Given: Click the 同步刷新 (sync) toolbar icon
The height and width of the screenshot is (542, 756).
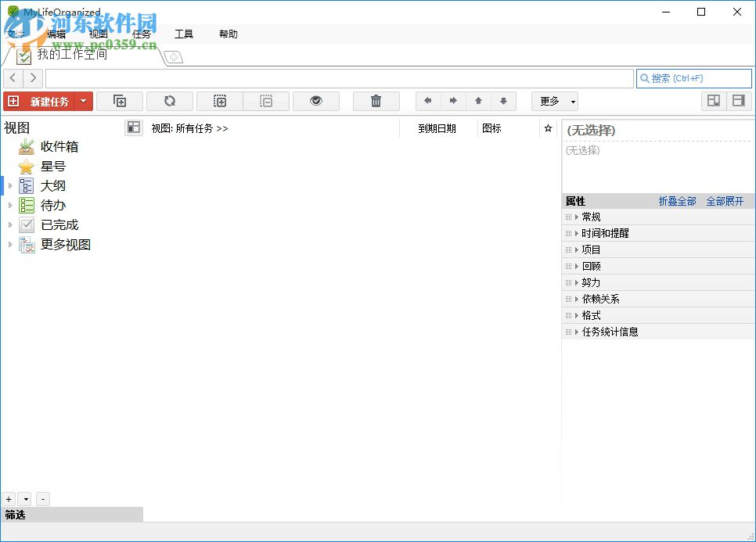Looking at the screenshot, I should [169, 101].
